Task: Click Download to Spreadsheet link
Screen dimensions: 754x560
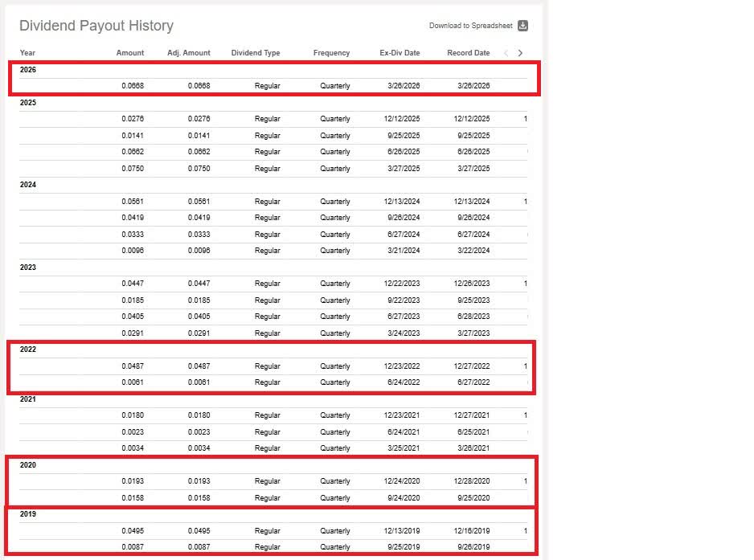Action: [x=470, y=26]
